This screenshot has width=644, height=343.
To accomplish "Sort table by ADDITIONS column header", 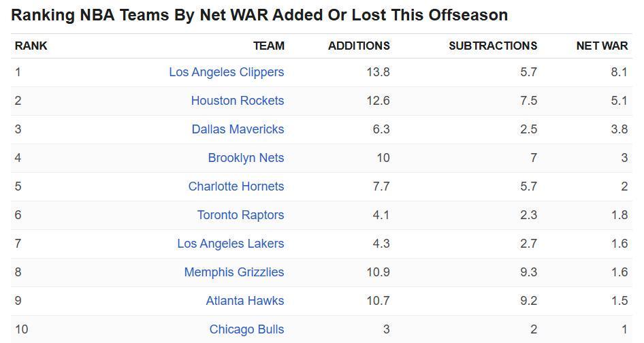I will pyautogui.click(x=359, y=46).
